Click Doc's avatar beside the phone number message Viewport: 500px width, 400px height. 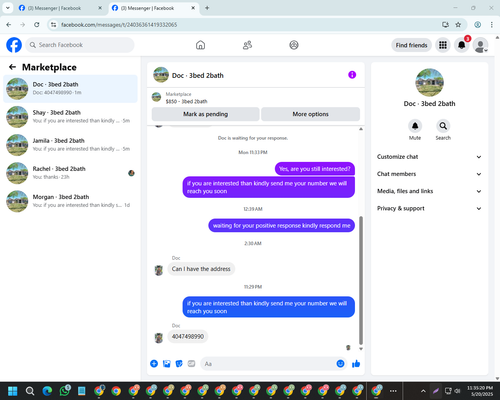tap(159, 338)
